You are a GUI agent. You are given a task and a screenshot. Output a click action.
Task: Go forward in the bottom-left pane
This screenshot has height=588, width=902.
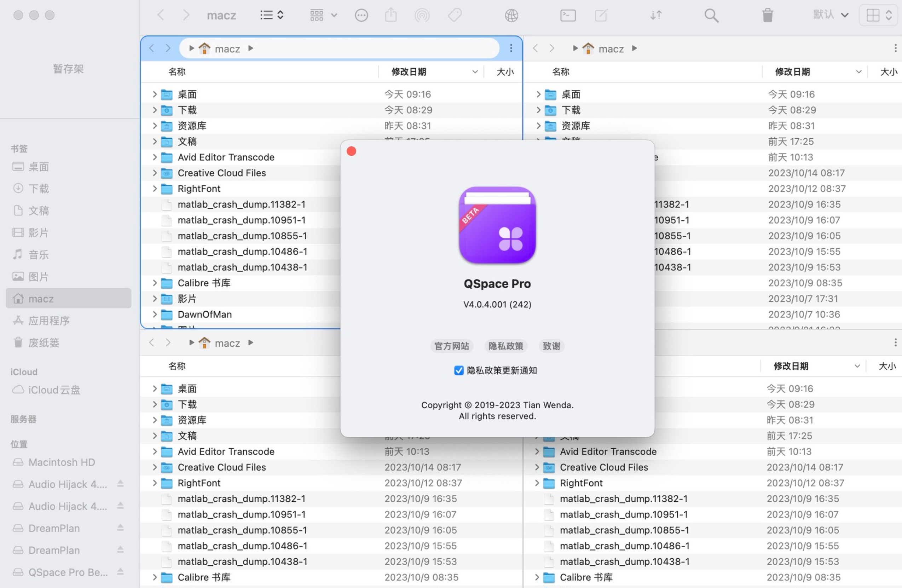(168, 343)
